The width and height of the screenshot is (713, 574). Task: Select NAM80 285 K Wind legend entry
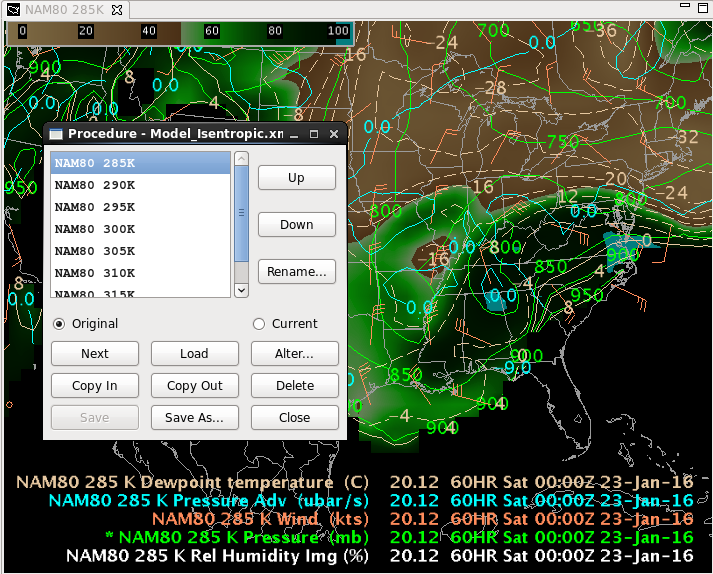pyautogui.click(x=422, y=519)
